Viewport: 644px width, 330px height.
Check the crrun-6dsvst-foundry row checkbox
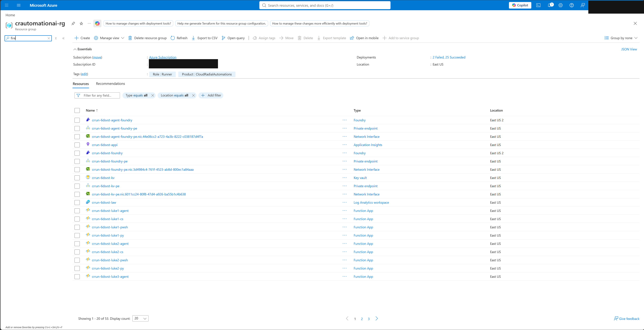[x=77, y=153]
